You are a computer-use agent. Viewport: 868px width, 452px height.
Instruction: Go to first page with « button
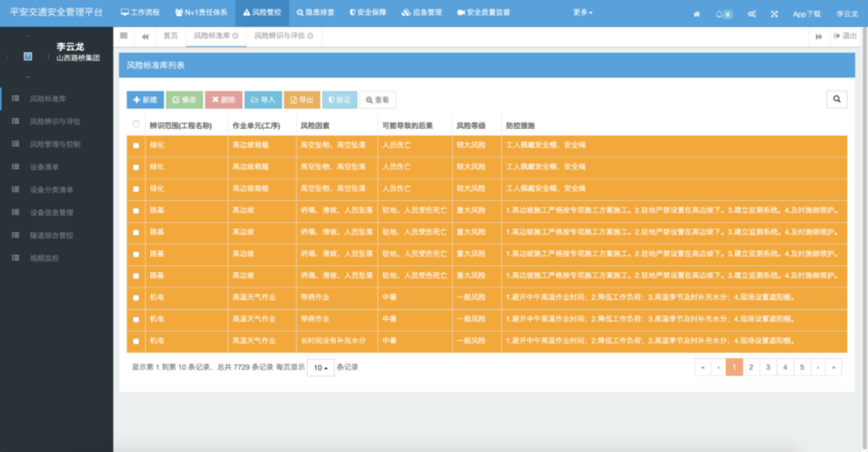[703, 367]
